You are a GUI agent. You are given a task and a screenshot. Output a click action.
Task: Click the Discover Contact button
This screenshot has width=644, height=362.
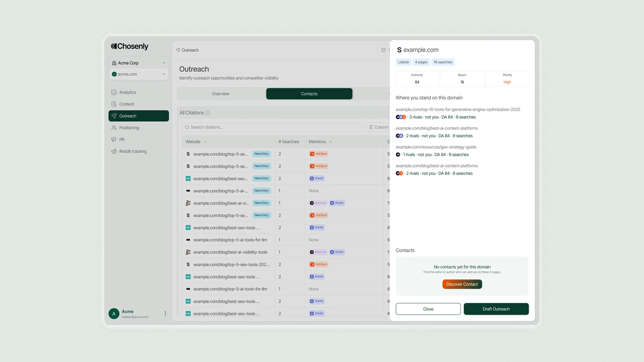pos(462,284)
